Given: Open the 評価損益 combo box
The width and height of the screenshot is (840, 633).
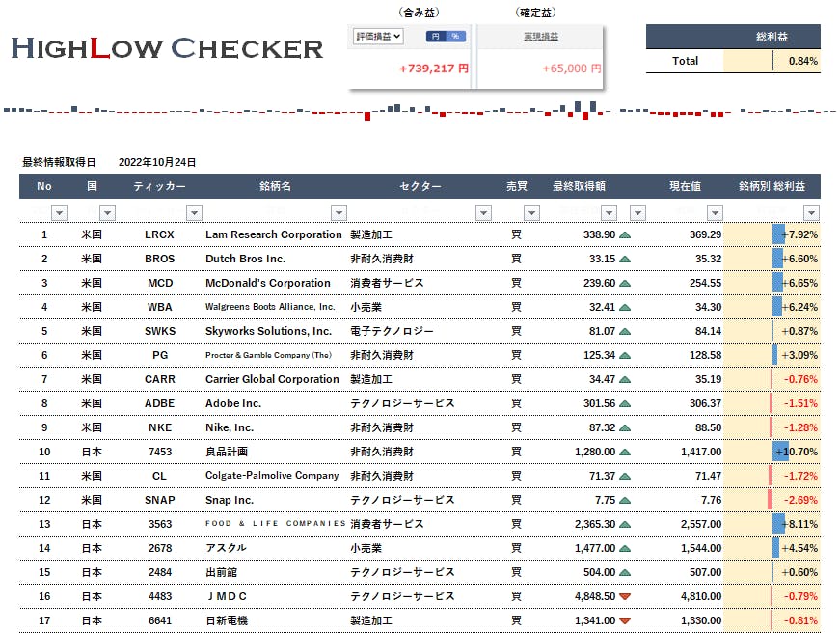Looking at the screenshot, I should click(x=378, y=37).
